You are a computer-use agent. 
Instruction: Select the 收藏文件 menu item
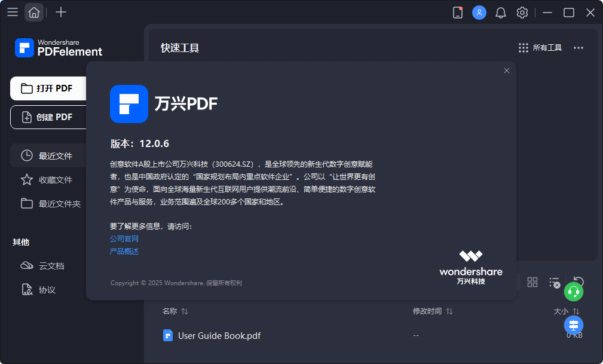point(55,179)
